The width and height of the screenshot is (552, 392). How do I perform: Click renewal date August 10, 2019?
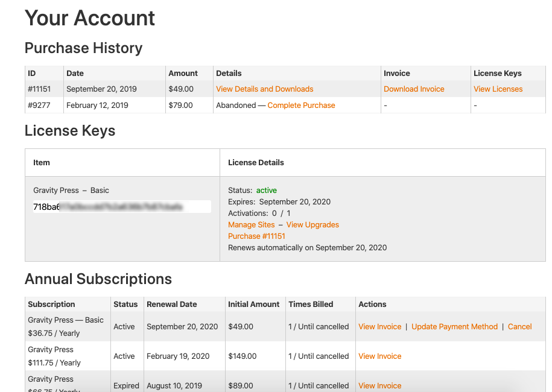pos(174,385)
